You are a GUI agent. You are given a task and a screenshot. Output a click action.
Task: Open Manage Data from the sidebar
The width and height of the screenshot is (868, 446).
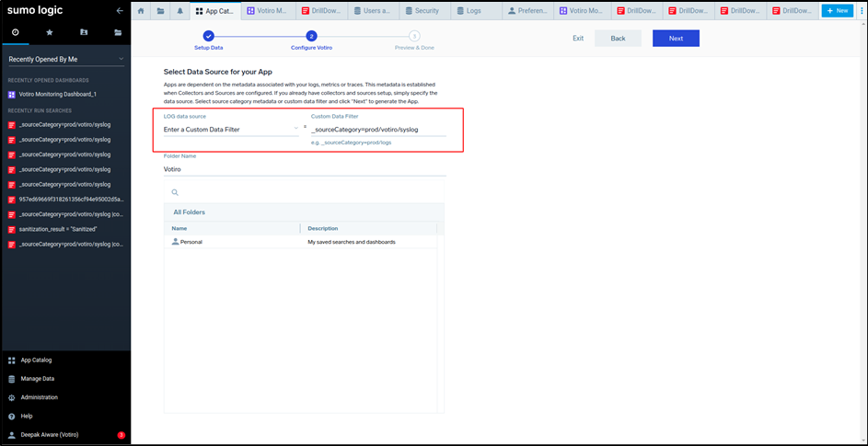point(37,379)
